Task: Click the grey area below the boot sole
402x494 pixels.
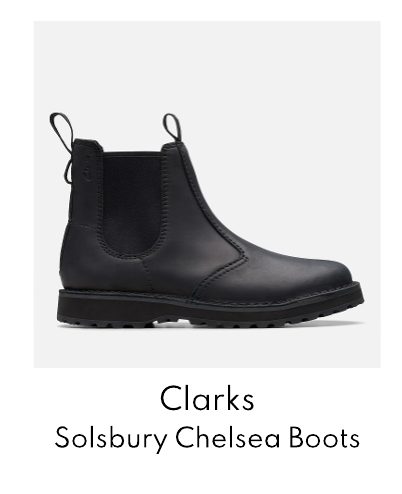Action: tap(207, 348)
